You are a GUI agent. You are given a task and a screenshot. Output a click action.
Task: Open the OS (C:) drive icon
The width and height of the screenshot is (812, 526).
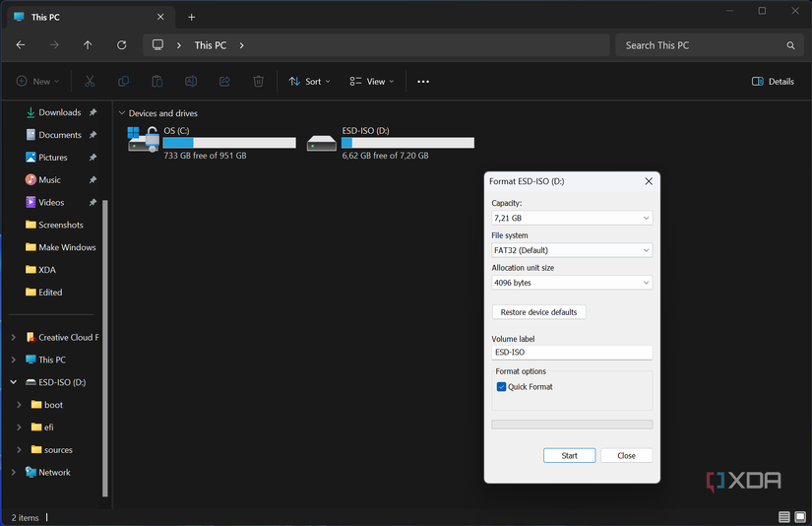[x=144, y=141]
